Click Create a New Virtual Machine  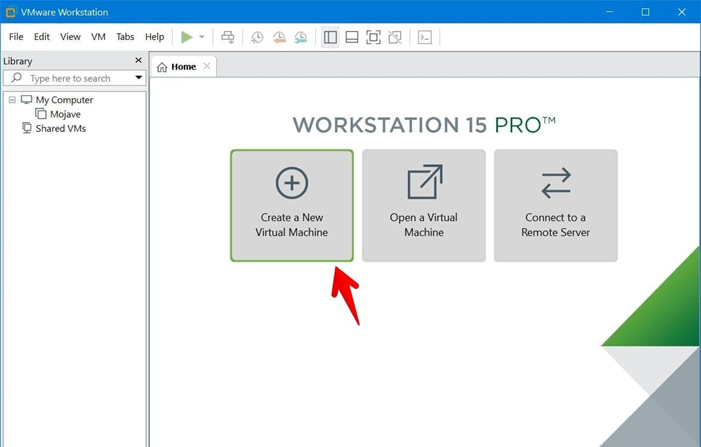(292, 206)
